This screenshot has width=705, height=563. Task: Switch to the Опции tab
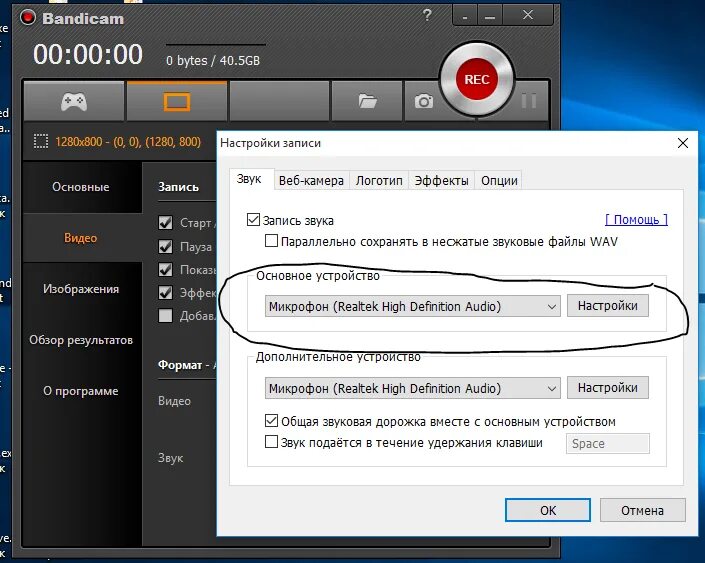[x=499, y=181]
